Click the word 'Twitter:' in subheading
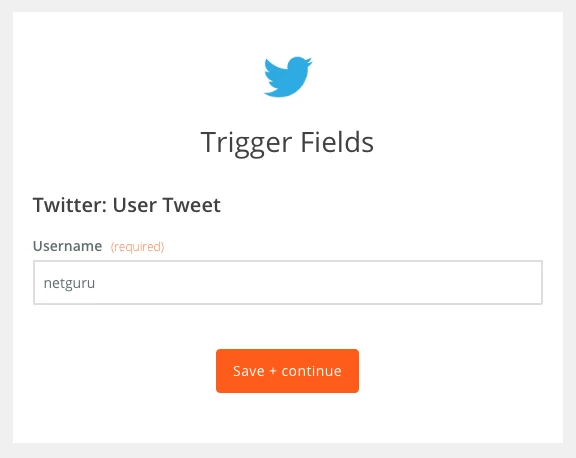This screenshot has width=576, height=458. pyautogui.click(x=70, y=205)
